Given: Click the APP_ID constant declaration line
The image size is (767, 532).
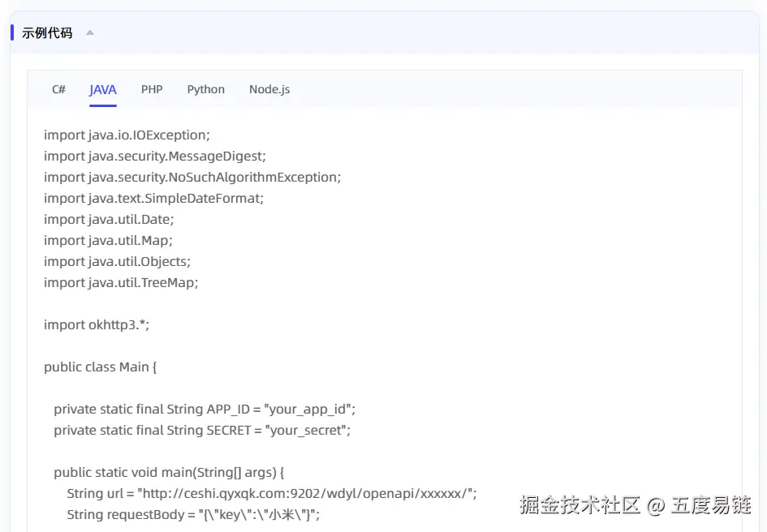Looking at the screenshot, I should (205, 410).
